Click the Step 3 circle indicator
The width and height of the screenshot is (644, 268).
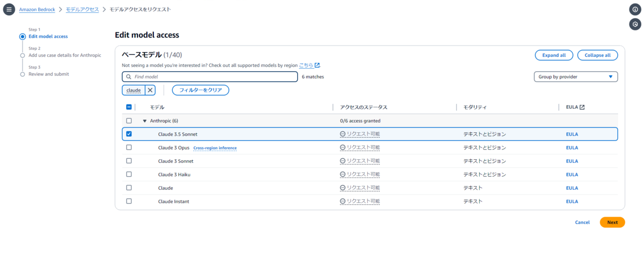[x=23, y=74]
